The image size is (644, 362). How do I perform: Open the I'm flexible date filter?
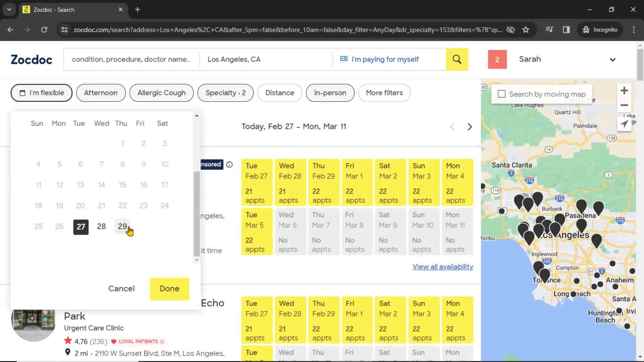point(42,93)
